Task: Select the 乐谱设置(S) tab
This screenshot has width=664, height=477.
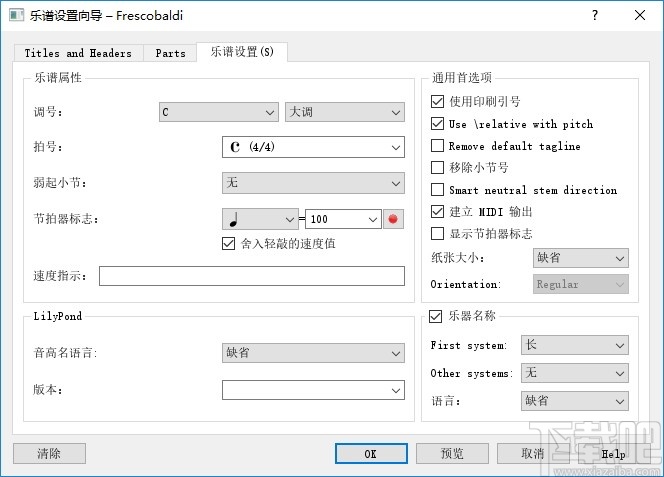Action: 242,52
